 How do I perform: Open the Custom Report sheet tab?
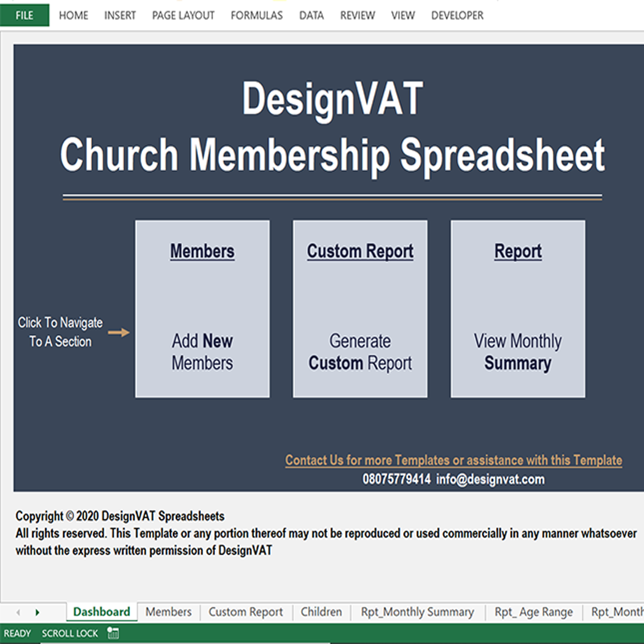click(x=246, y=612)
